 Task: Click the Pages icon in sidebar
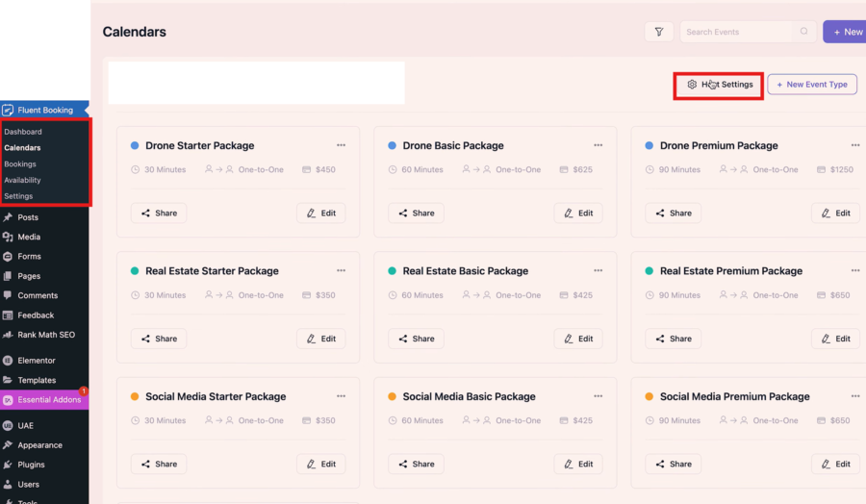click(8, 276)
